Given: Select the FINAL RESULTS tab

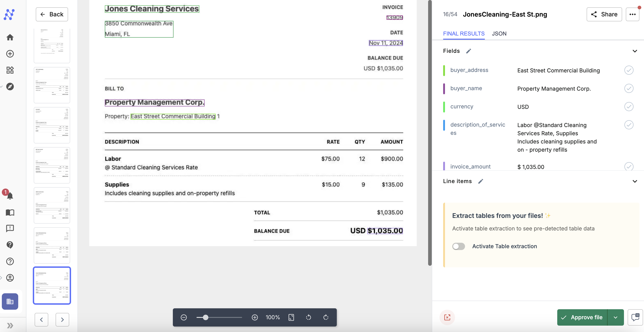Looking at the screenshot, I should [464, 33].
